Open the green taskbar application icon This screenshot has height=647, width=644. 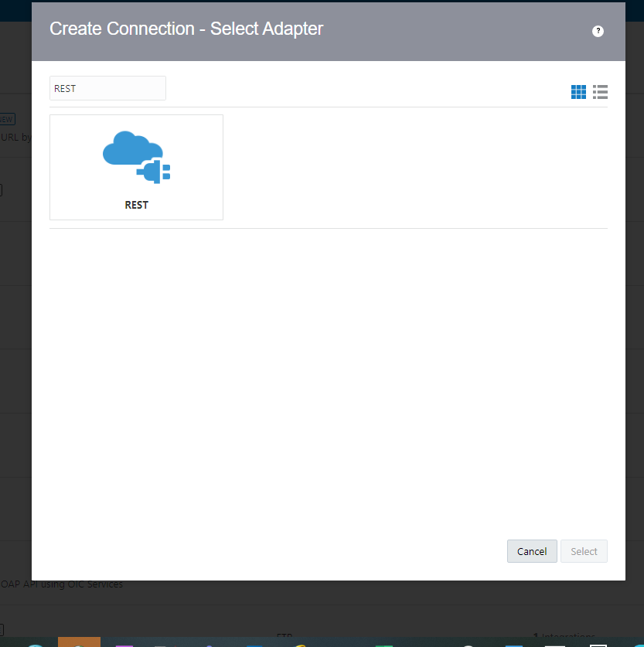point(384,645)
